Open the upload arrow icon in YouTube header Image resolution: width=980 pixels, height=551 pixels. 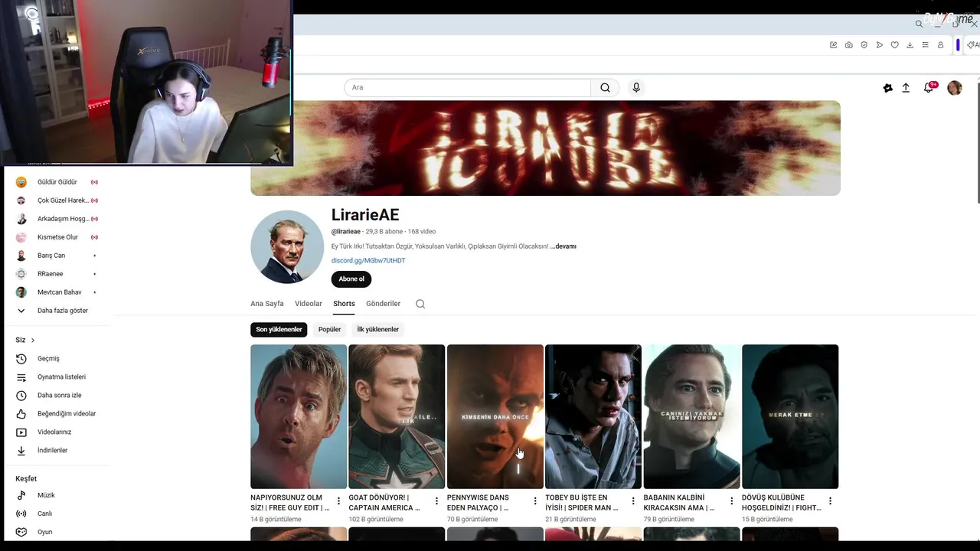[906, 88]
